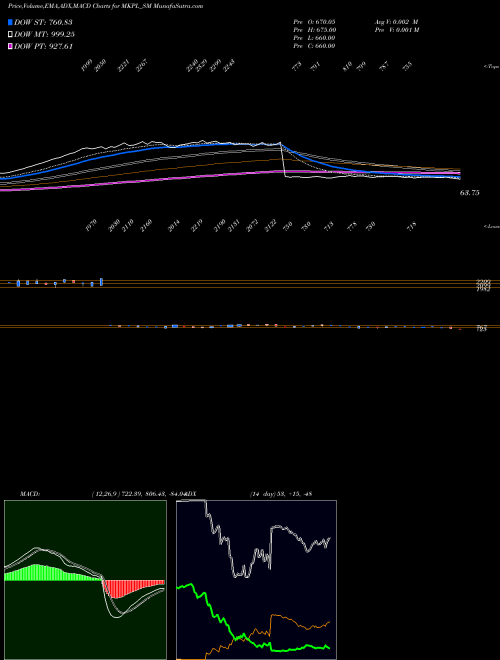Viewport: 500px width, 660px height.
Task: Click the 'Pre H: 675.00' value
Action: [x=314, y=30]
